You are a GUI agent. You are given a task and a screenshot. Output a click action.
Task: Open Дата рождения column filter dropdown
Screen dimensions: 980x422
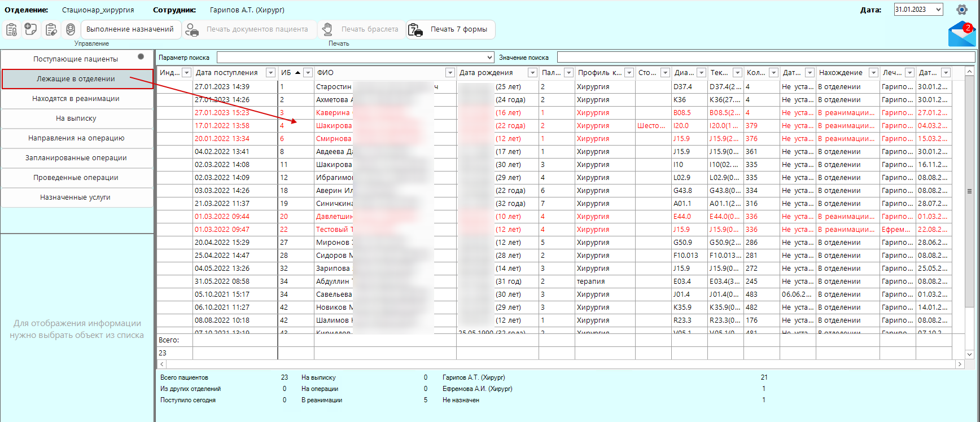click(532, 73)
